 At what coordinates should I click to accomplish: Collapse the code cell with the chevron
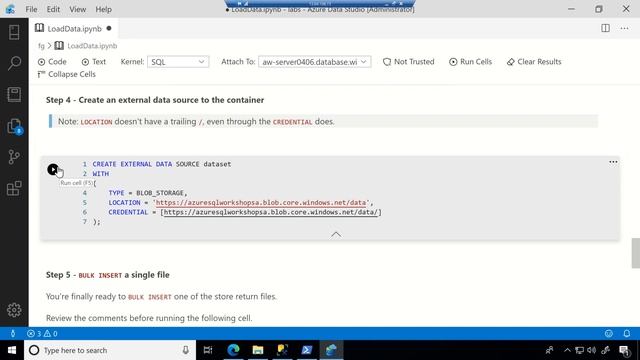pyautogui.click(x=336, y=234)
